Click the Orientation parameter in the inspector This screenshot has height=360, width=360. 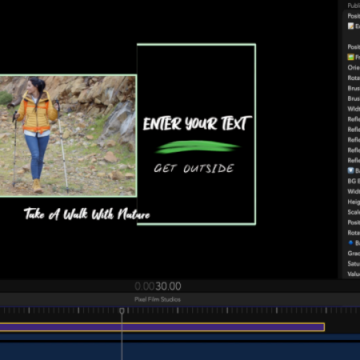(354, 67)
